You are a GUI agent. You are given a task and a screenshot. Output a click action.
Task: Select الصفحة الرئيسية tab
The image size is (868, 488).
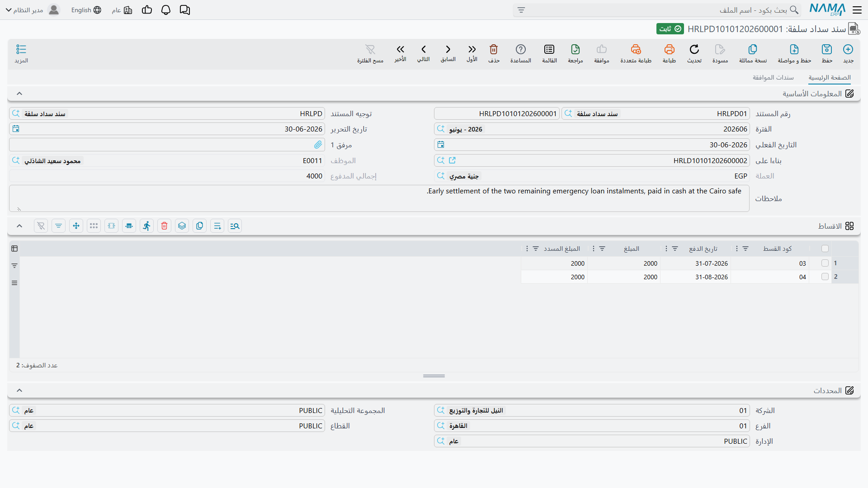point(830,78)
